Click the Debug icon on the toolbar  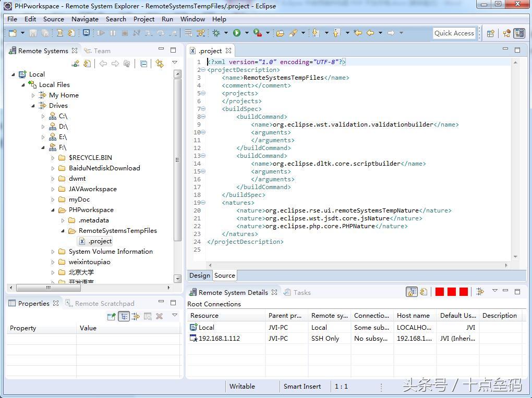(216, 33)
